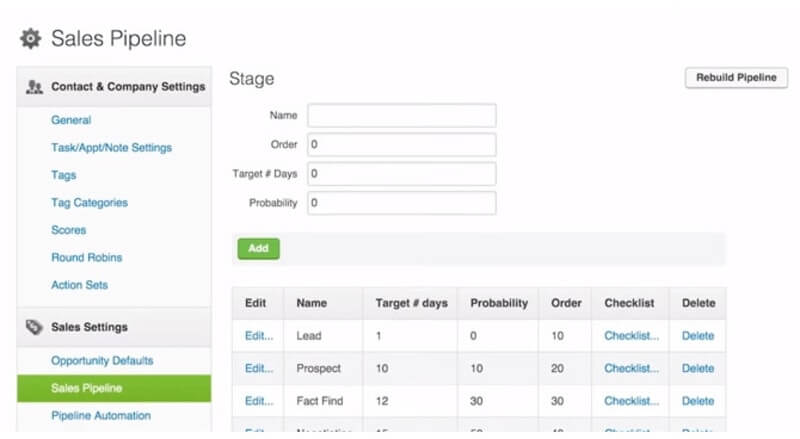Viewport: 800px width, 439px height.
Task: Edit the Lead stage row
Action: point(259,336)
